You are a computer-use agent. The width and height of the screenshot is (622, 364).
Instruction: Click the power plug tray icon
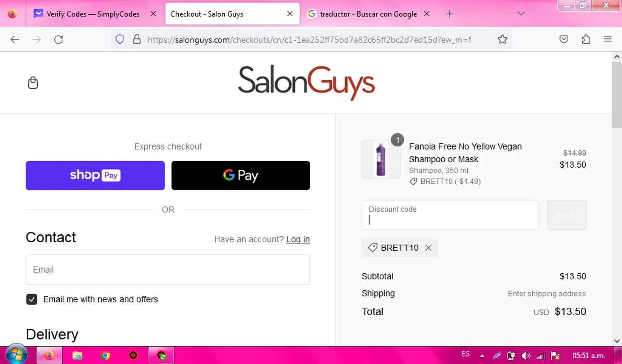point(511,355)
